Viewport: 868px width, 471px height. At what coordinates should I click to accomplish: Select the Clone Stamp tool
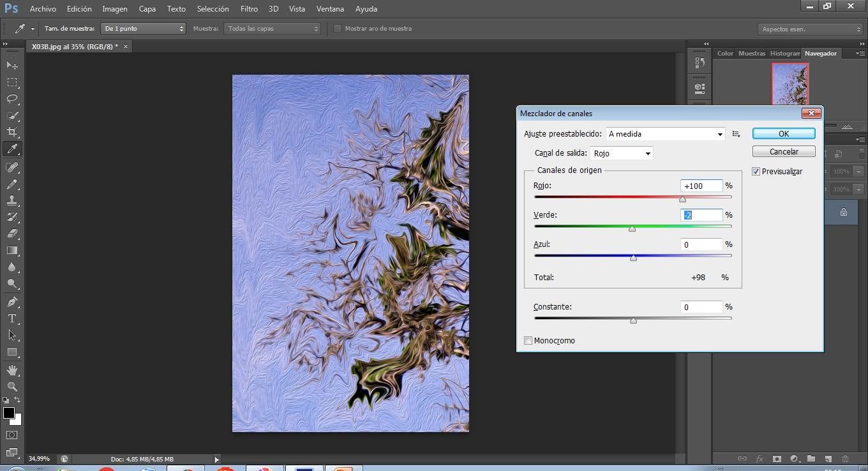click(11, 200)
